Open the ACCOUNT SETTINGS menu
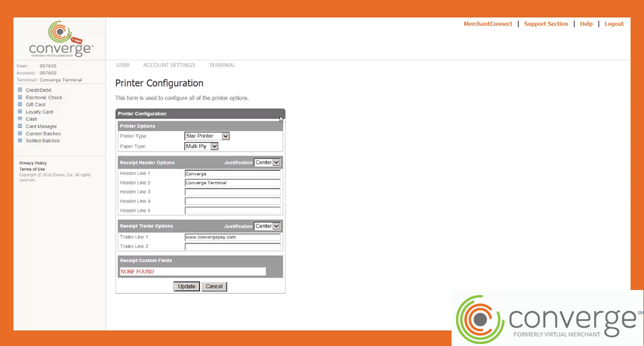644x346 pixels. [x=169, y=65]
